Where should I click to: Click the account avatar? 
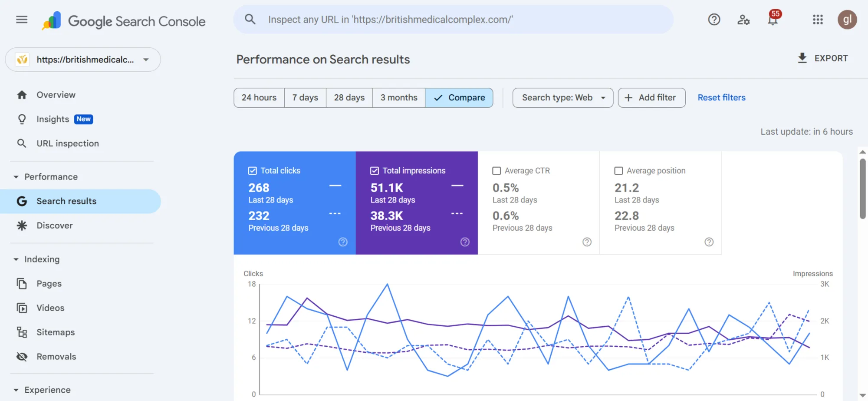[x=847, y=20]
